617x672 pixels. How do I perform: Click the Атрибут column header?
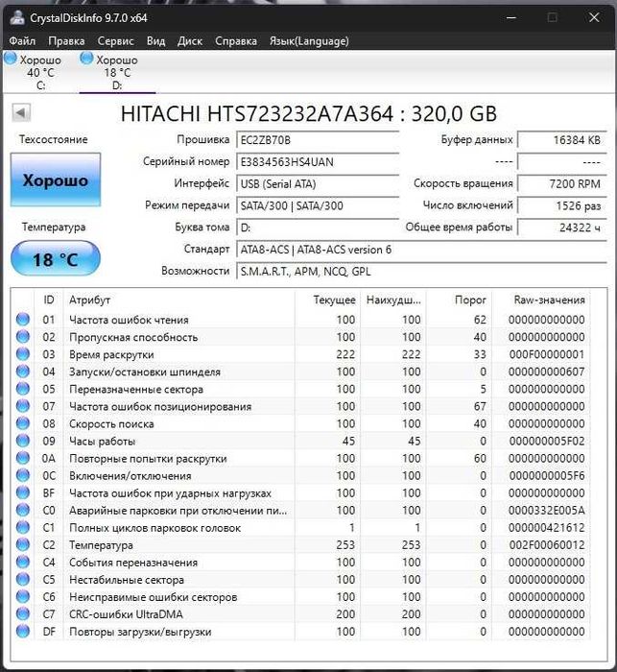tap(178, 300)
